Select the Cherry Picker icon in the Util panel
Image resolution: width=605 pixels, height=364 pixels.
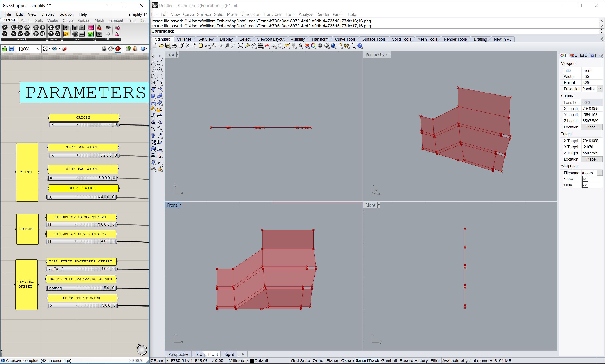click(99, 27)
